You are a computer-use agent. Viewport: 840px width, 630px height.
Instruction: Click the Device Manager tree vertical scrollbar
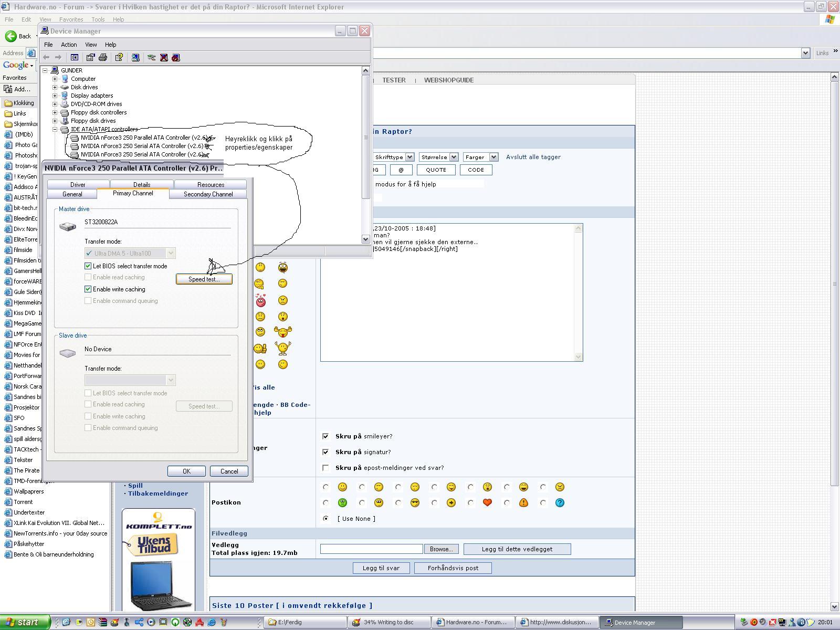[366, 155]
